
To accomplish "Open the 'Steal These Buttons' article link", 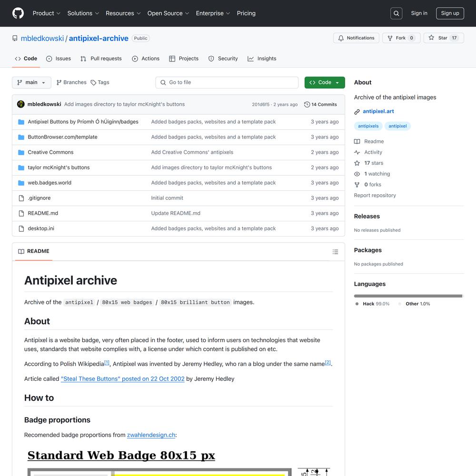I will point(123,379).
